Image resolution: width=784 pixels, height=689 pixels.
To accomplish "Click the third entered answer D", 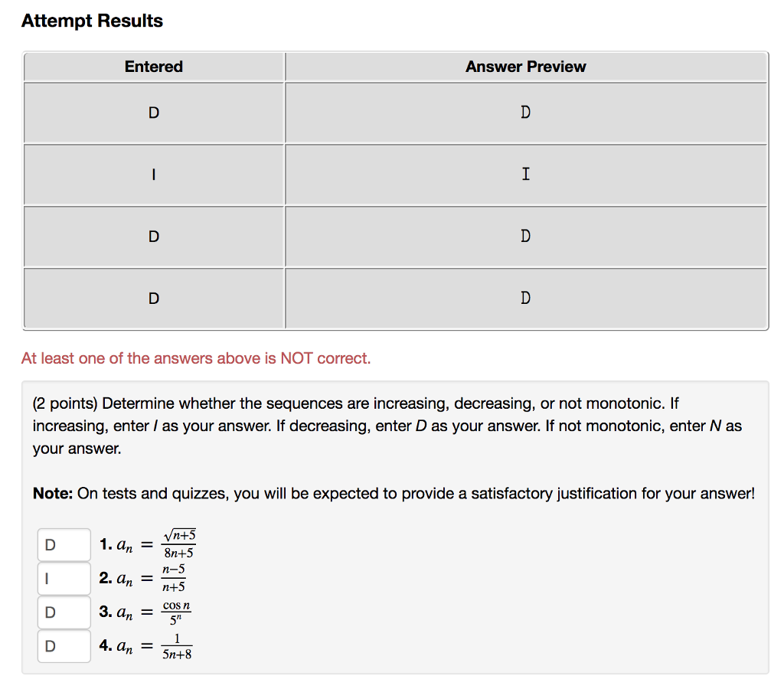I will click(x=153, y=237).
